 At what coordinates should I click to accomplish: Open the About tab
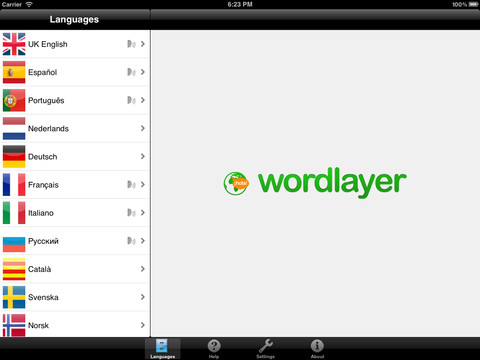[x=317, y=349]
